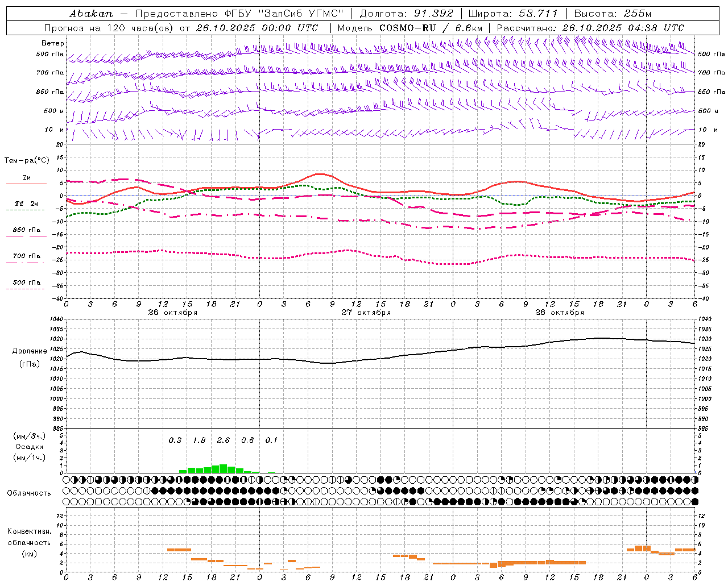Image resolution: width=728 pixels, height=582 pixels.
Task: Select the elevation text "Высота: 255м"
Action: click(613, 14)
